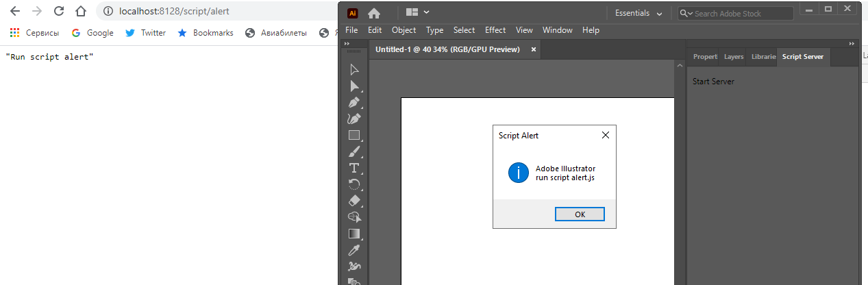
Task: Select the Curvature tool
Action: pos(354,119)
